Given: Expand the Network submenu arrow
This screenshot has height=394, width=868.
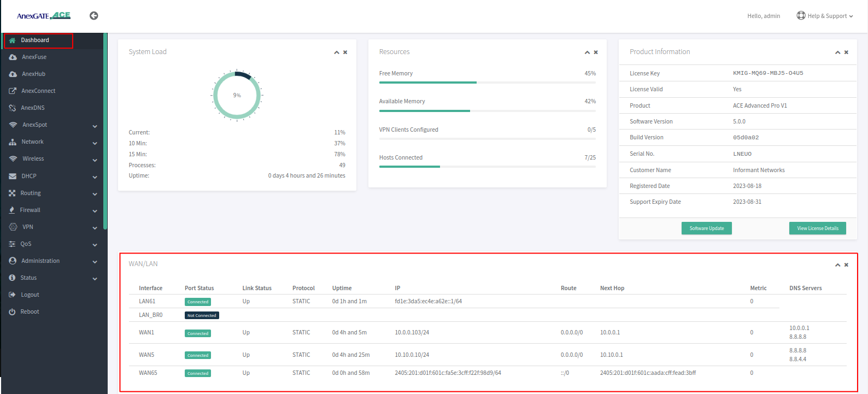Looking at the screenshot, I should [95, 143].
